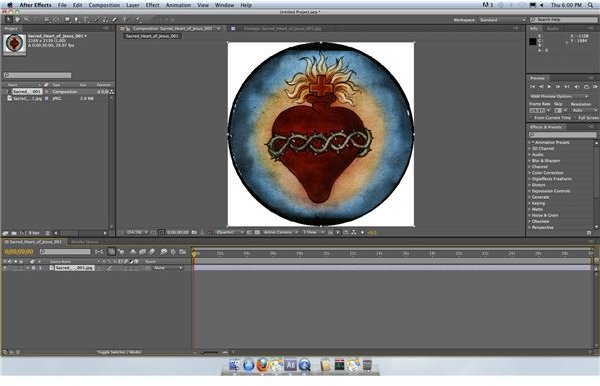Select the Selection arrow tool

pyautogui.click(x=8, y=20)
